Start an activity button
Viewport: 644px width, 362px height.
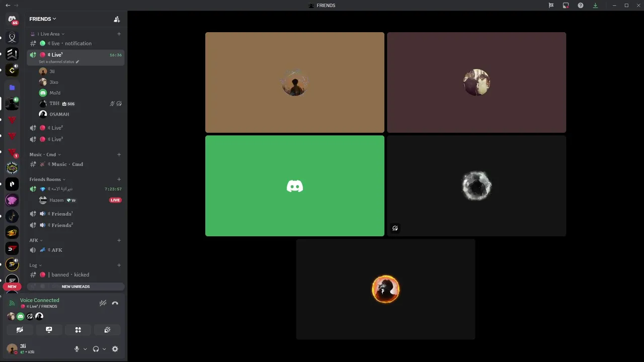point(78,330)
